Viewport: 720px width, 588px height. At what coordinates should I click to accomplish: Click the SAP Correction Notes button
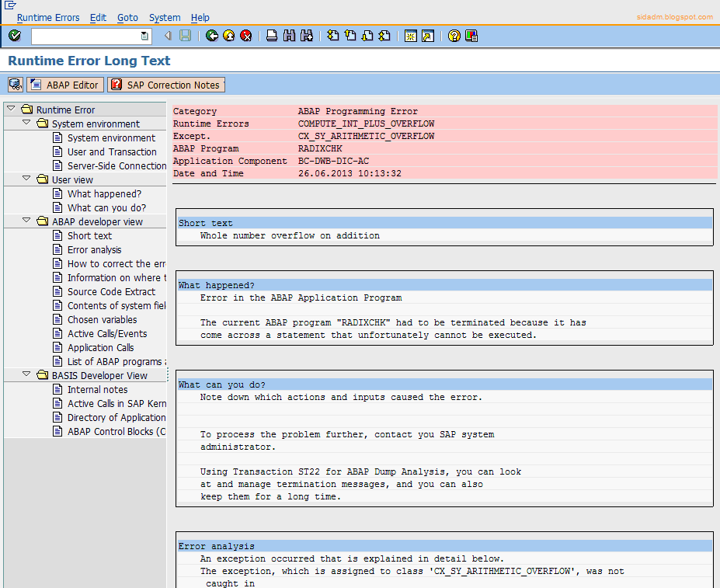click(166, 85)
